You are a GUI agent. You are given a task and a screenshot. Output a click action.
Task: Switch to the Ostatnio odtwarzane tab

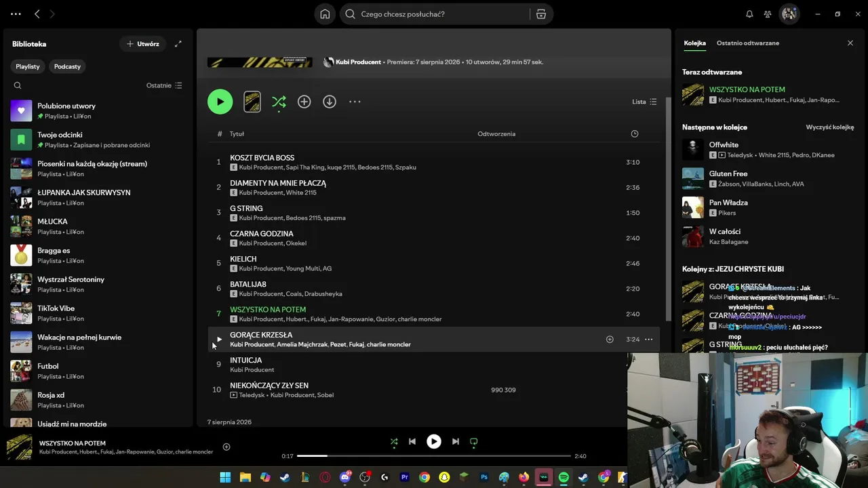point(748,43)
